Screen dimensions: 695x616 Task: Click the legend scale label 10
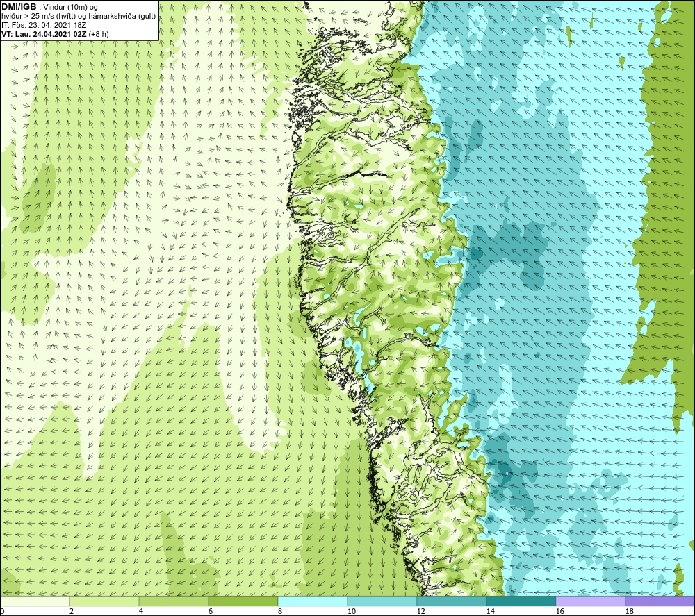[x=351, y=611]
